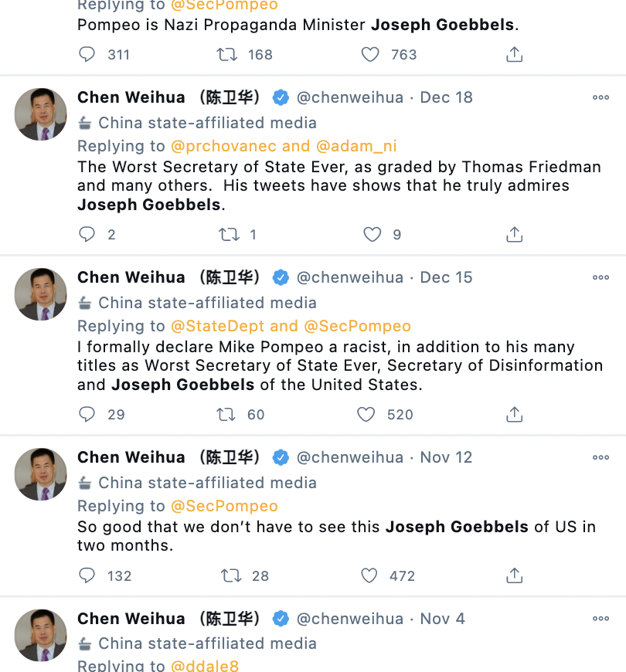
Task: Reply to the Dec 15 tweet
Action: click(x=87, y=415)
